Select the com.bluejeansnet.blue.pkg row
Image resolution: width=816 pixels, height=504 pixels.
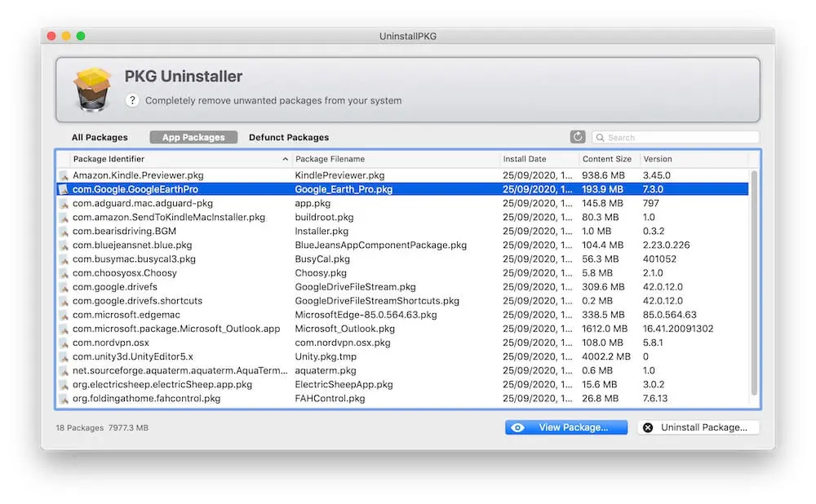tap(402, 245)
